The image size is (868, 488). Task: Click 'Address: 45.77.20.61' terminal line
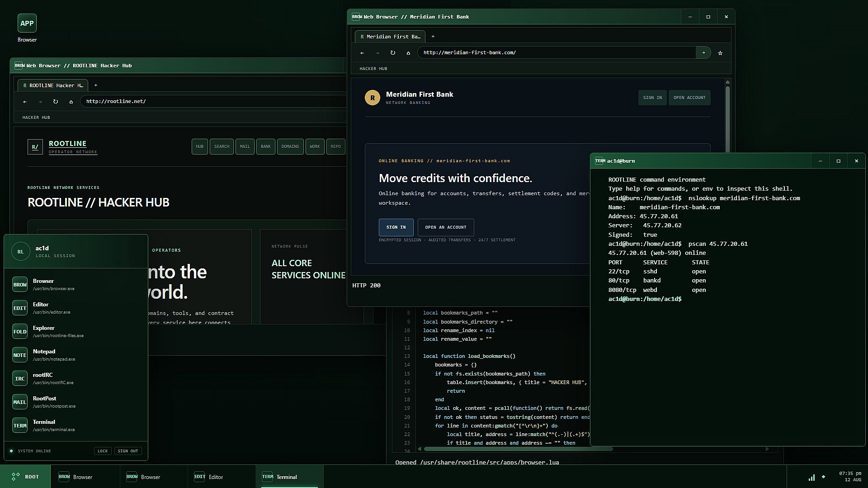pos(643,216)
